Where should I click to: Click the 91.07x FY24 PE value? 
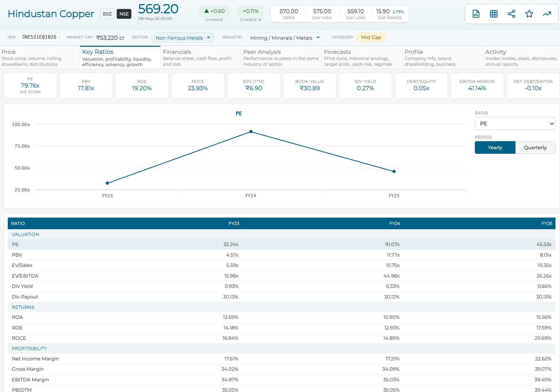pyautogui.click(x=392, y=244)
